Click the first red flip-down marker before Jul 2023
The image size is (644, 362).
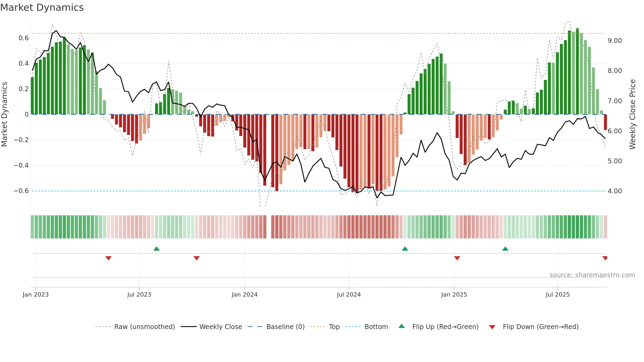108,258
